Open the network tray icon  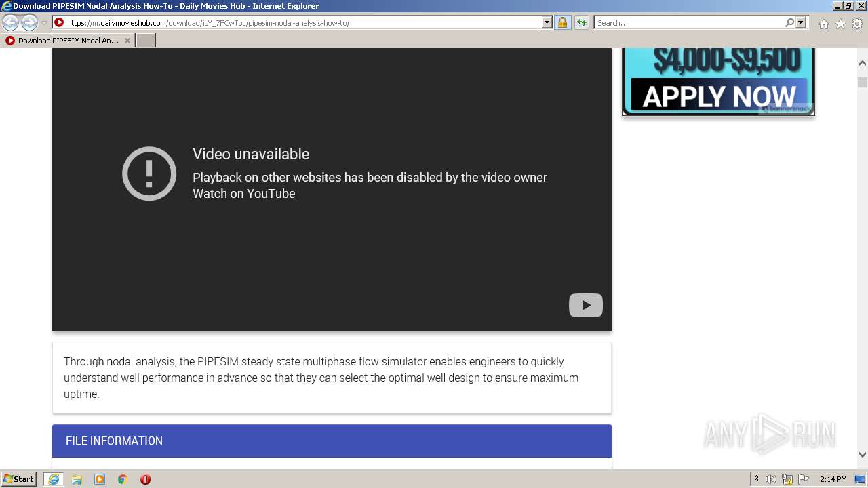[787, 479]
